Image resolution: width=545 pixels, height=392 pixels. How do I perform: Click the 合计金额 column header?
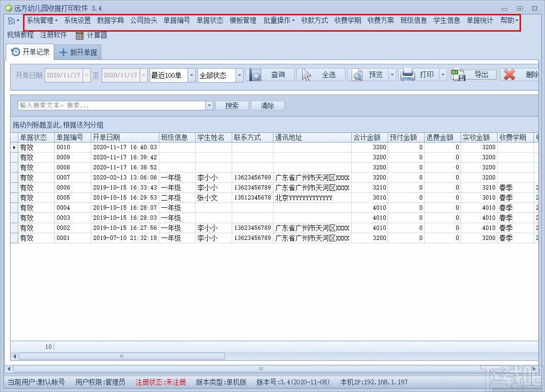pos(369,137)
